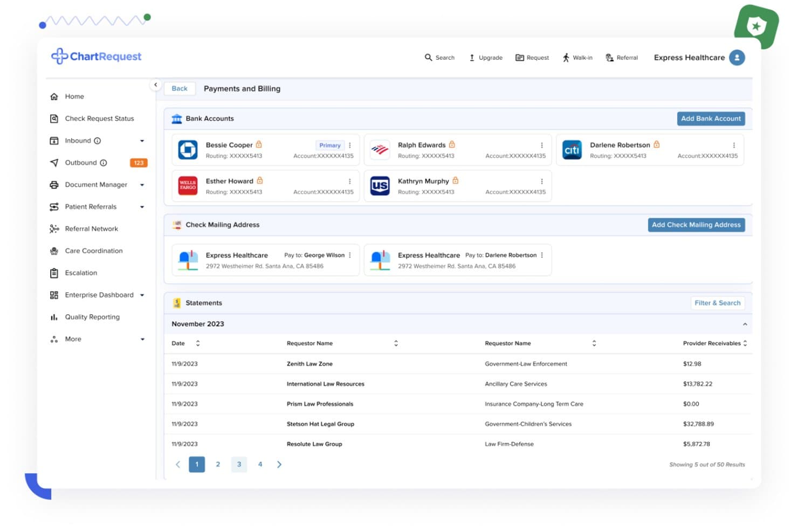Expand the Enterprise Dashboard dropdown arrow

[142, 295]
